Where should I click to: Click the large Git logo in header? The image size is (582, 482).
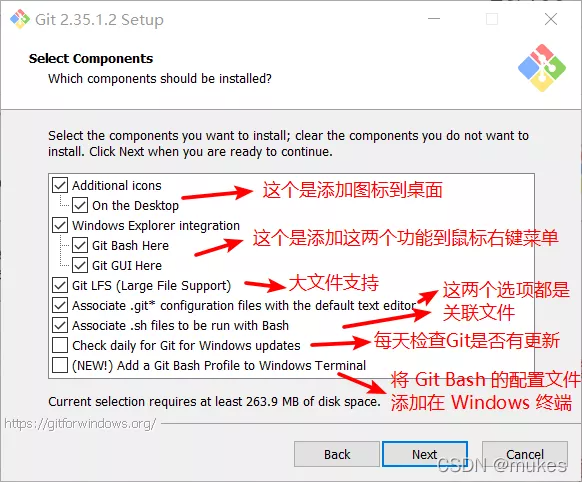pyautogui.click(x=542, y=68)
